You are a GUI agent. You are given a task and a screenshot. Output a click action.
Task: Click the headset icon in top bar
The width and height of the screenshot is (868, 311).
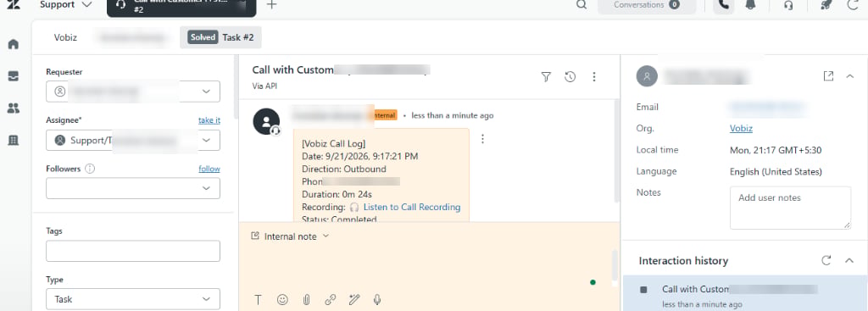click(x=789, y=5)
